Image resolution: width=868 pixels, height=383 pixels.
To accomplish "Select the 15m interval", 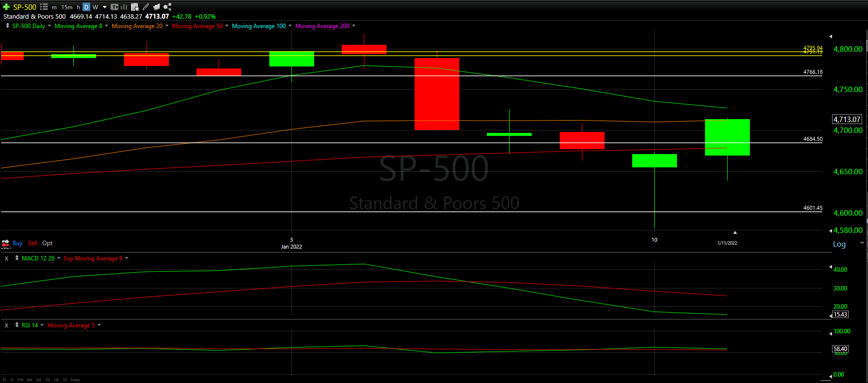I will coord(67,7).
